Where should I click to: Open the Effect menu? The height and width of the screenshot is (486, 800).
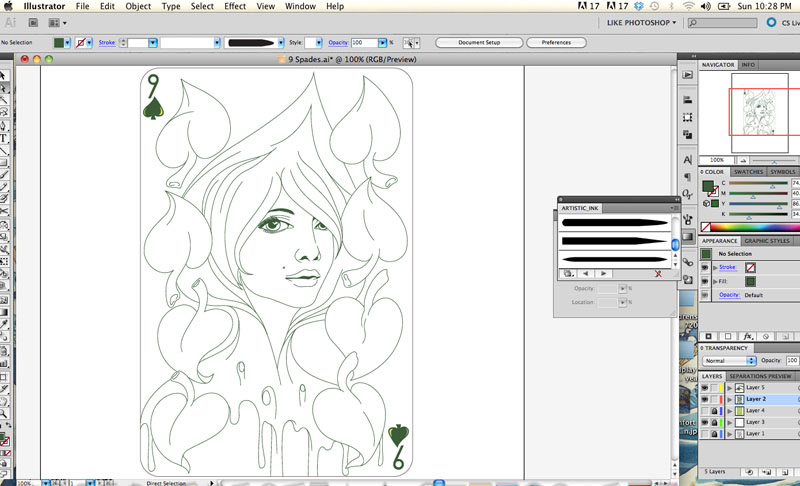[235, 6]
